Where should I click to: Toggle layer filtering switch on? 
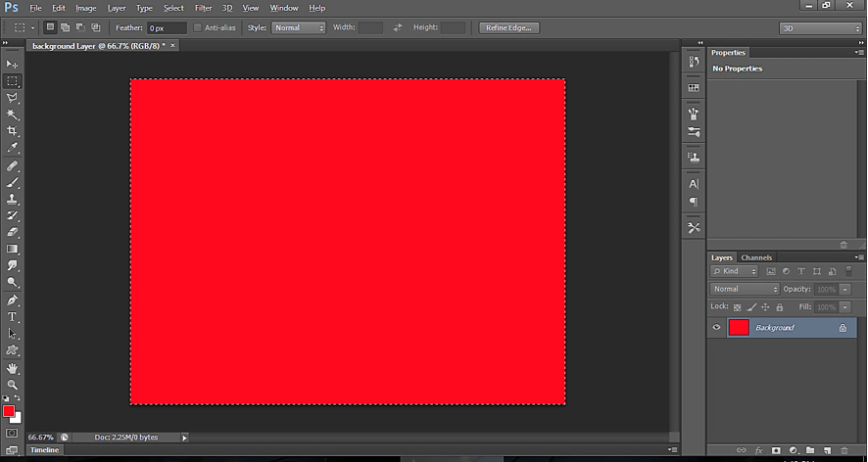coord(849,271)
